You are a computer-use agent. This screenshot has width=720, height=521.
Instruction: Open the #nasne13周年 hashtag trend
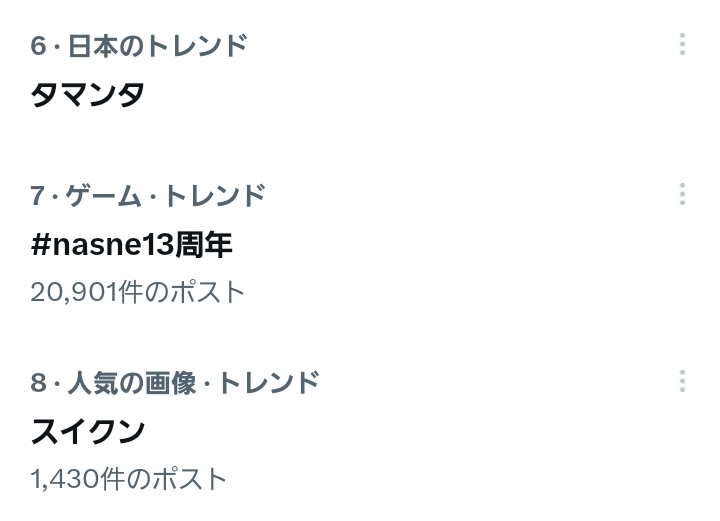pos(132,245)
